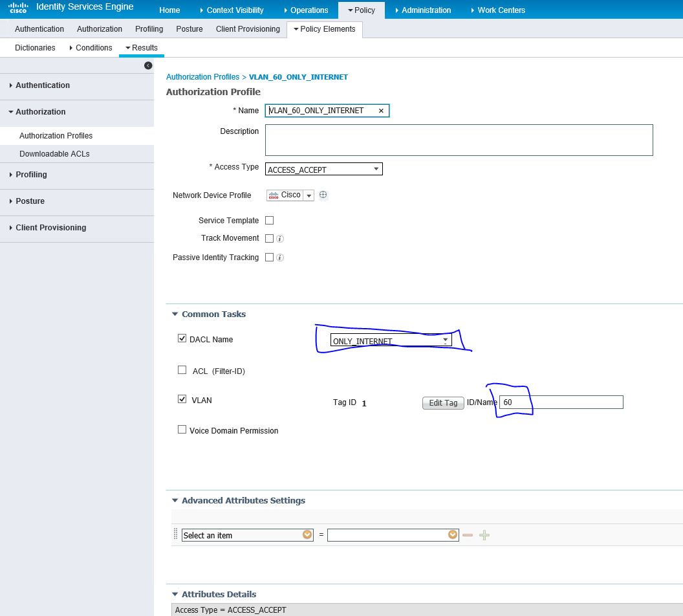The height and width of the screenshot is (616, 683).
Task: Open the Select an item attribute arrow
Action: point(307,534)
